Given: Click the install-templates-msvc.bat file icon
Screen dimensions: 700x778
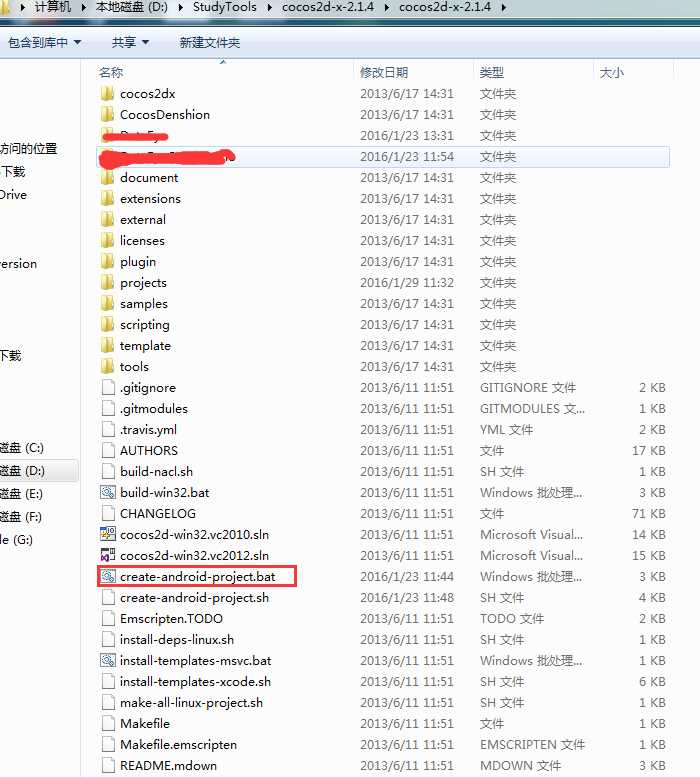Looking at the screenshot, I should [108, 660].
